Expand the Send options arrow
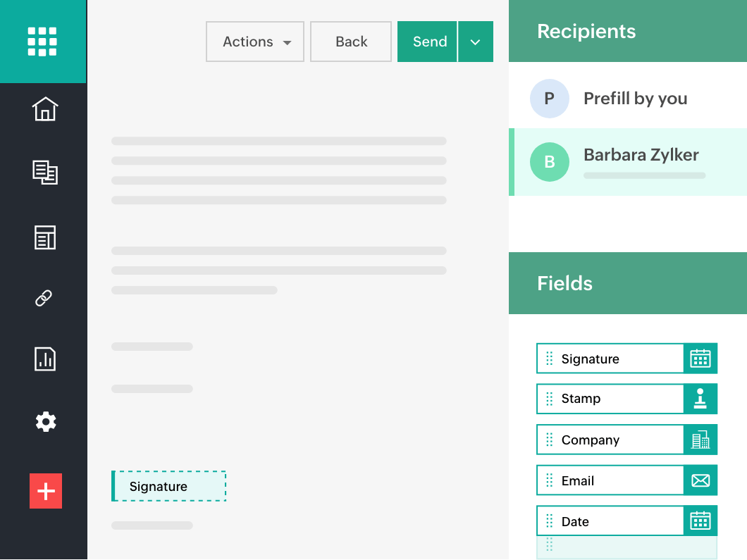Viewport: 747px width, 560px height. [x=476, y=42]
